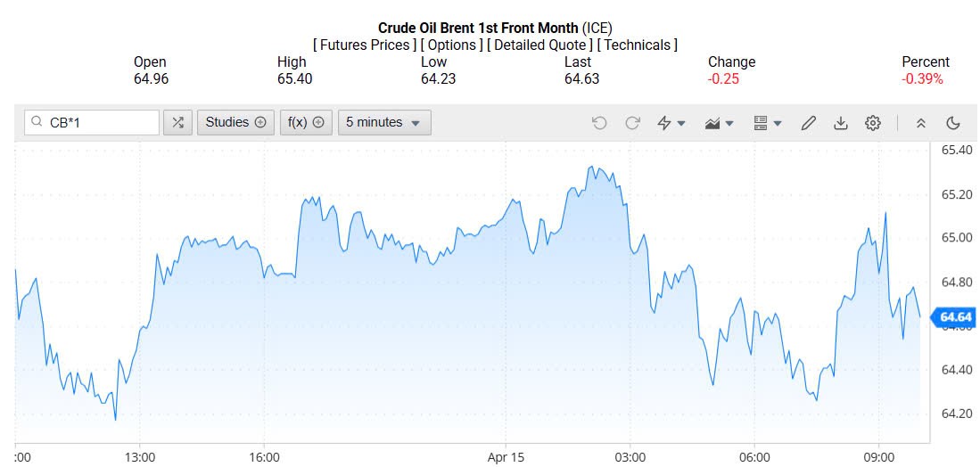The height and width of the screenshot is (467, 980).
Task: Open chart settings gear
Action: (873, 123)
